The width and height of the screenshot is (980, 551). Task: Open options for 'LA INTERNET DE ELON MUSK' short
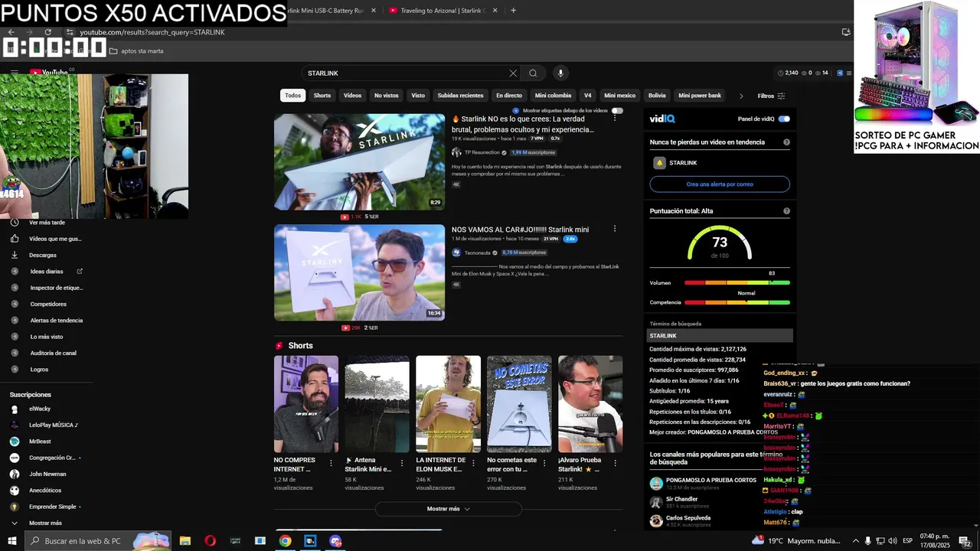pyautogui.click(x=473, y=464)
